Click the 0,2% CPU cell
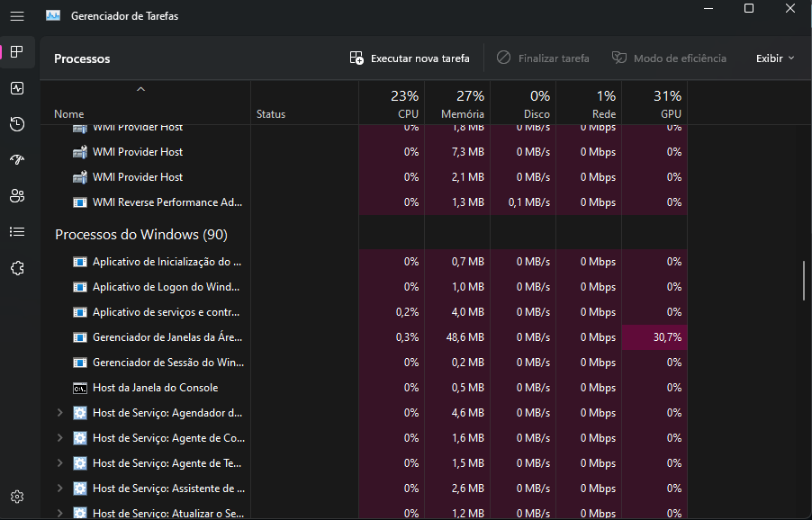Viewport: 812px width, 520px height. coord(392,312)
